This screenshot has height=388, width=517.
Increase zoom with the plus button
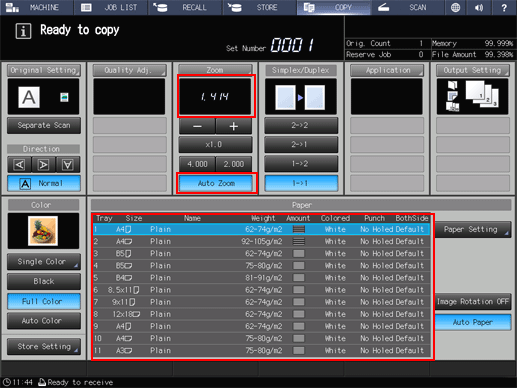coord(234,126)
